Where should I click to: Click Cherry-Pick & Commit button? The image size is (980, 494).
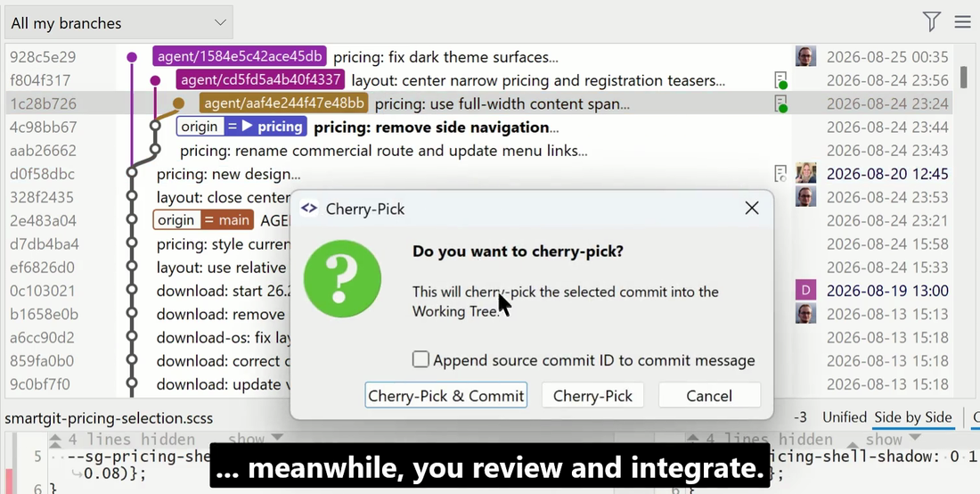(x=445, y=396)
